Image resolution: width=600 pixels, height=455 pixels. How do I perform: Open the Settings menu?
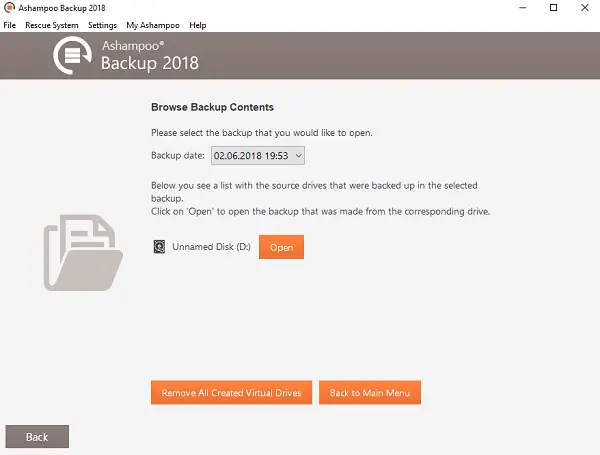click(102, 25)
